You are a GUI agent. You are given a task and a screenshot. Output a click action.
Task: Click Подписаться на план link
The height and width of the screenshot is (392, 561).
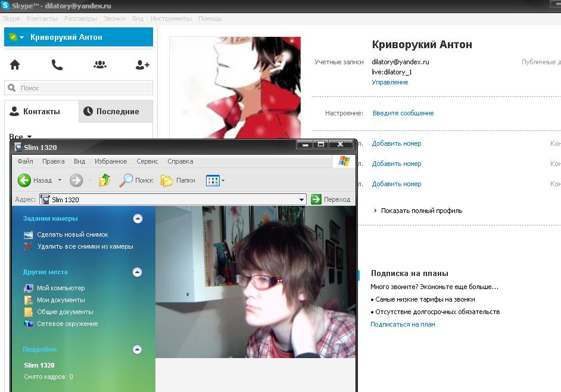[x=403, y=324]
